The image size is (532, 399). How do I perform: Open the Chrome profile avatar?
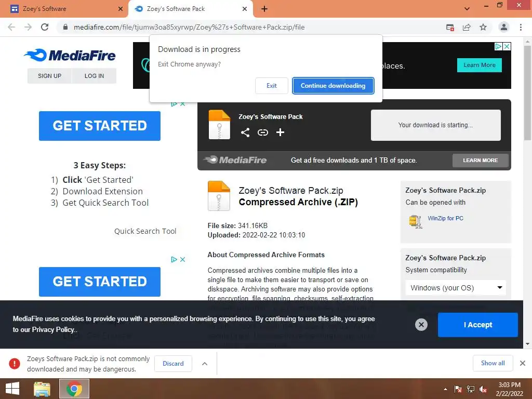(504, 27)
